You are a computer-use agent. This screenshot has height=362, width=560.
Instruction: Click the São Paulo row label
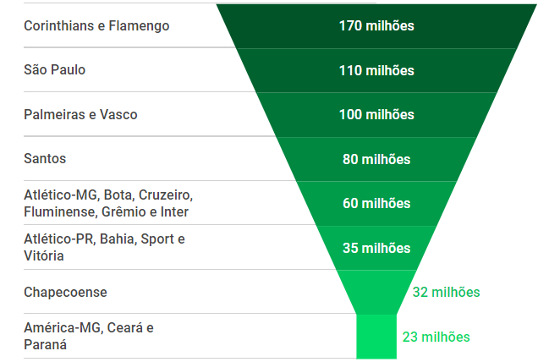[x=55, y=70]
